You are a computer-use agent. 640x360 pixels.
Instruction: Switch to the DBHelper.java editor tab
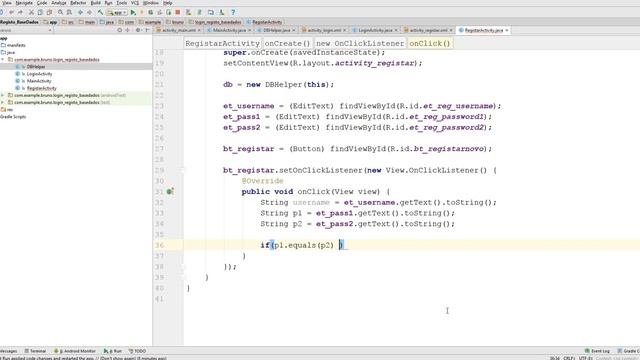276,30
